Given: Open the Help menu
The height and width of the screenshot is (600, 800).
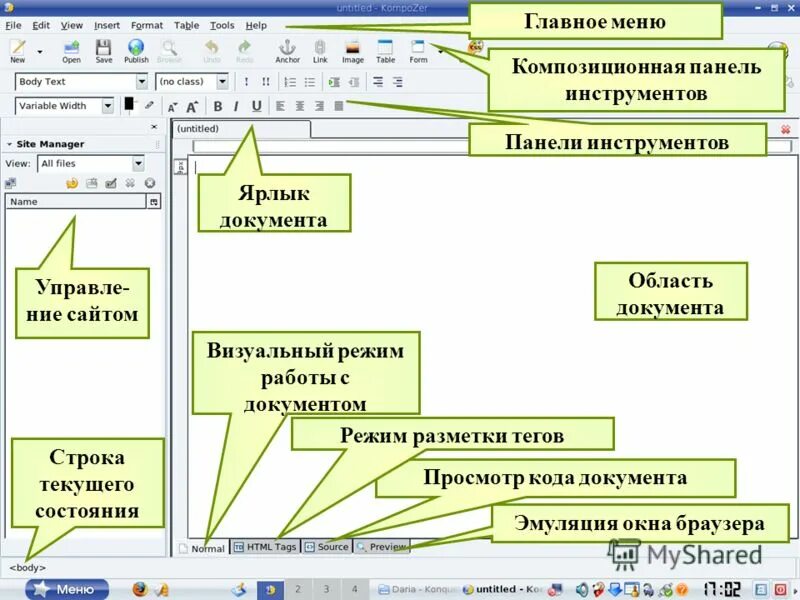Looking at the screenshot, I should (x=256, y=25).
